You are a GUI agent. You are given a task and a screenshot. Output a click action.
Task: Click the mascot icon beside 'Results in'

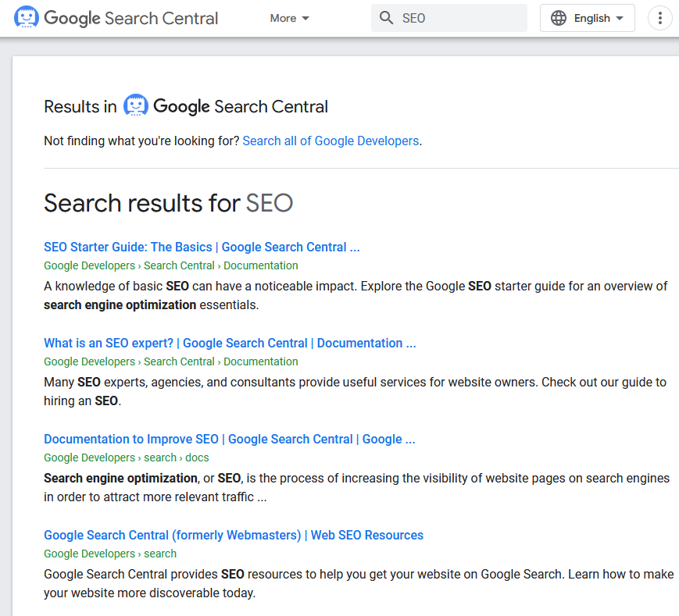pyautogui.click(x=136, y=106)
